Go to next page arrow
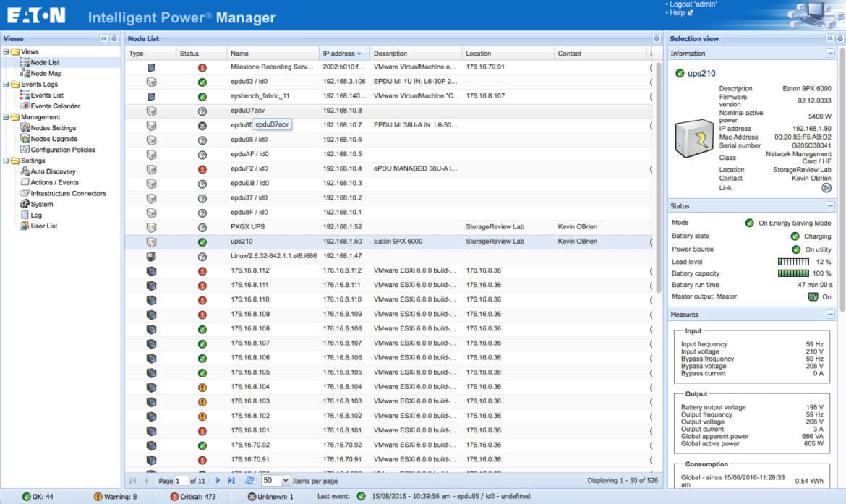 [x=218, y=480]
